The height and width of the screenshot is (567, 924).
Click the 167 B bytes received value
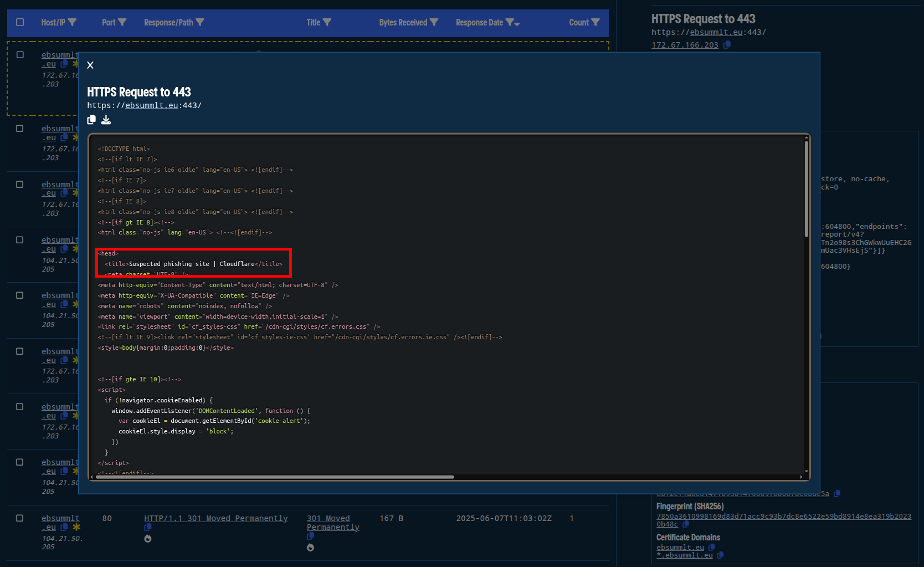coord(392,518)
